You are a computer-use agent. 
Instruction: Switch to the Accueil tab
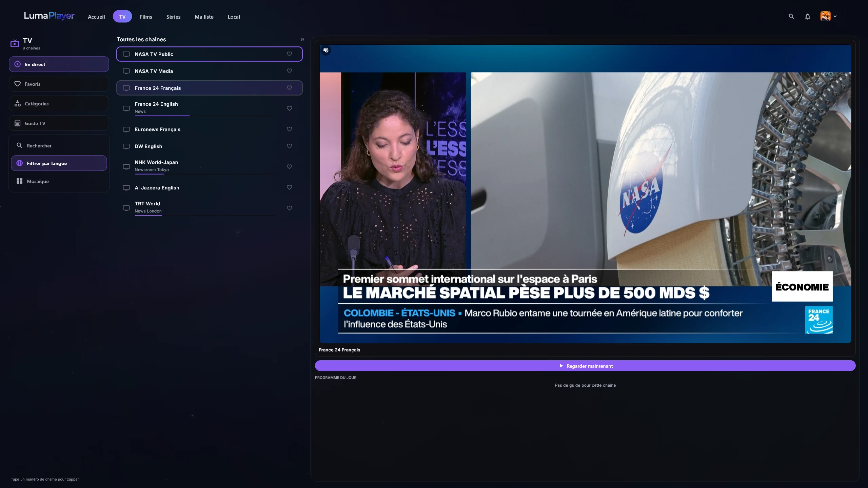pos(96,17)
